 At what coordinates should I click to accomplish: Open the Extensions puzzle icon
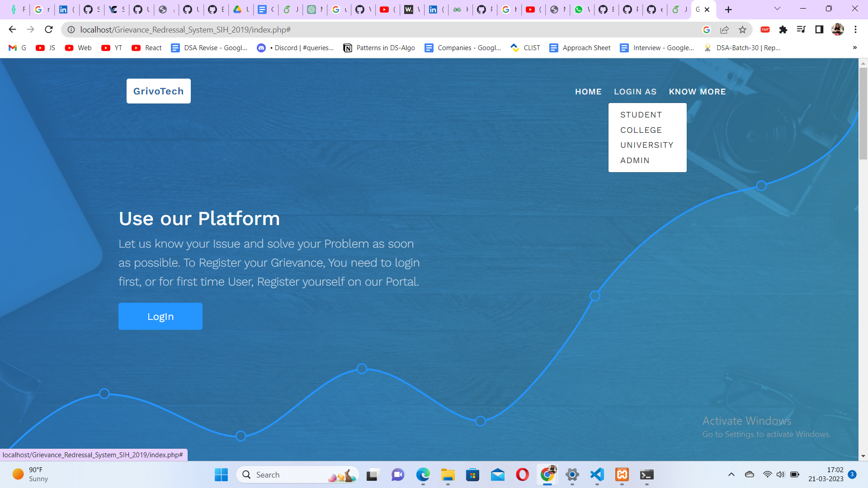click(x=783, y=30)
